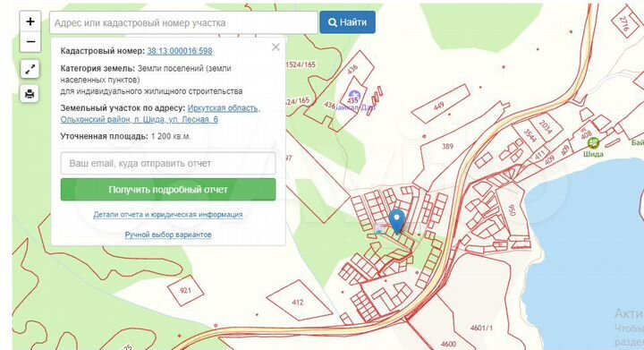644x350 pixels.
Task: Select parcel labeled 3544 on map
Action: coord(530,135)
